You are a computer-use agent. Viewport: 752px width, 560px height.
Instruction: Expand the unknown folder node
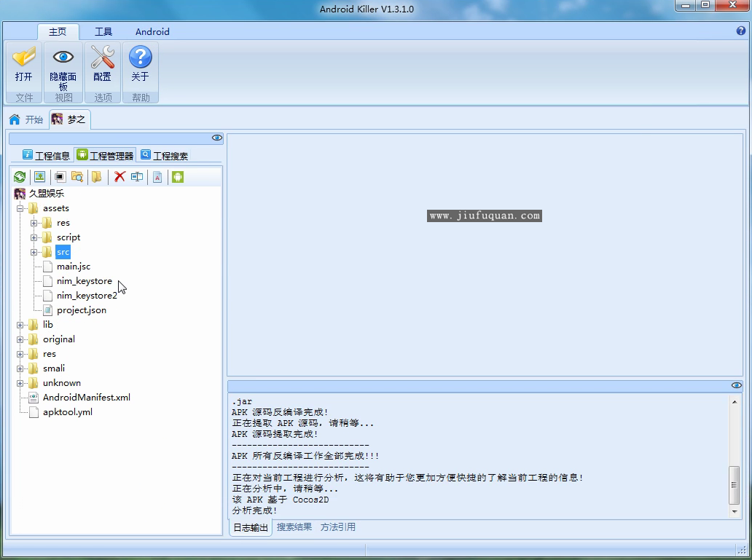[x=20, y=383]
